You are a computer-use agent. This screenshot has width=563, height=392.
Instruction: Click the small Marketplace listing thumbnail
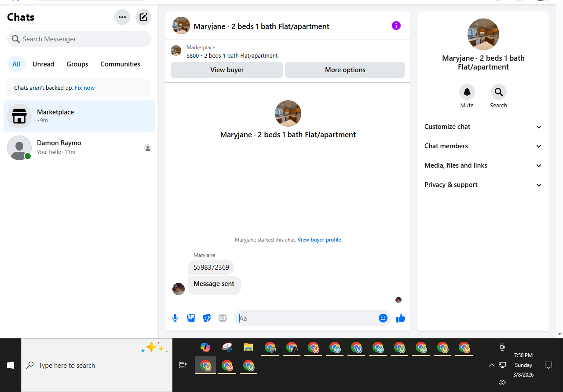tap(176, 51)
